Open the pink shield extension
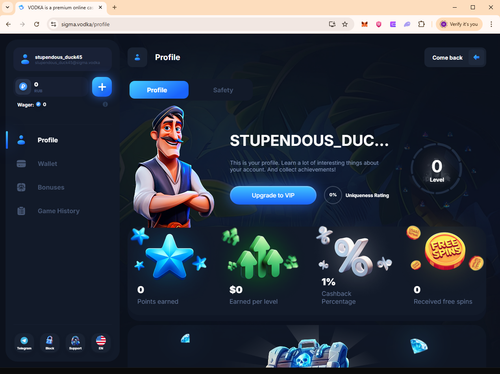The height and width of the screenshot is (374, 500). click(379, 24)
